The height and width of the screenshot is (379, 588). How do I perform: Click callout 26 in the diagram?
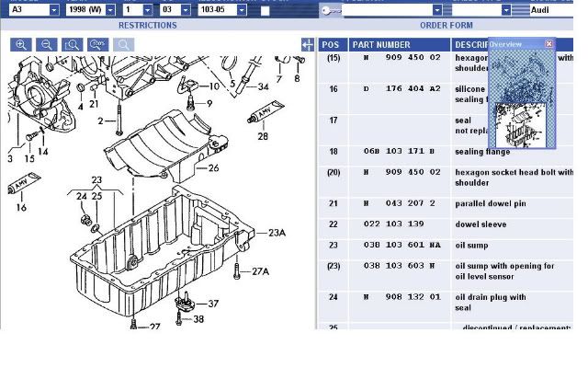[213, 168]
